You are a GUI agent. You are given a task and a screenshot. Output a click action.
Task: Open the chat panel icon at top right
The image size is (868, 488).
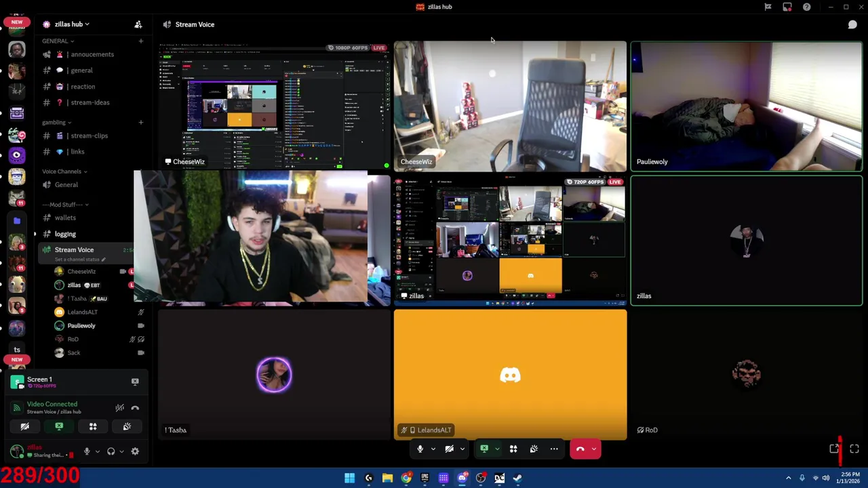852,24
